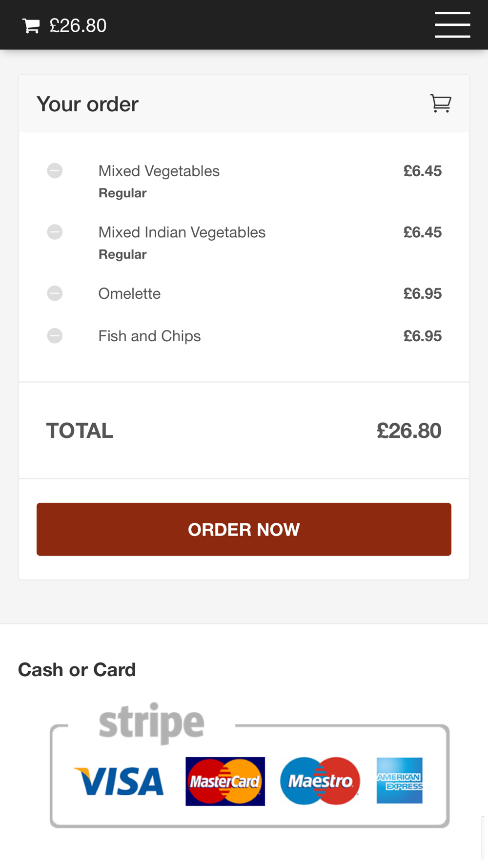The width and height of the screenshot is (488, 868).
Task: Remove Mixed Indian Vegetables from order
Action: pyautogui.click(x=55, y=232)
